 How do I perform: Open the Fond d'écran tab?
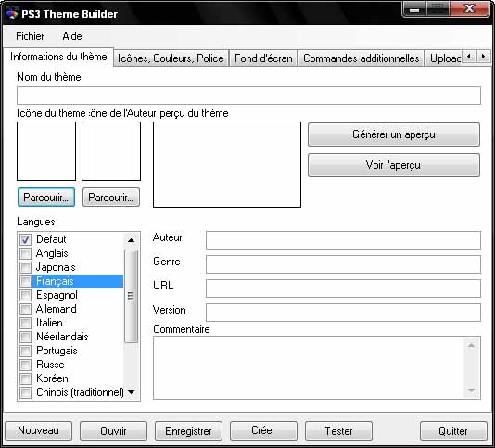[x=263, y=58]
